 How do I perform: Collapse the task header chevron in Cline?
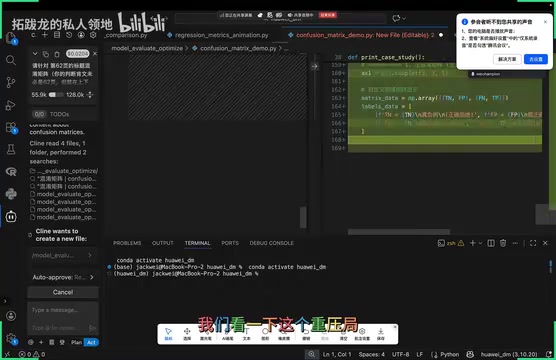pyautogui.click(x=35, y=54)
